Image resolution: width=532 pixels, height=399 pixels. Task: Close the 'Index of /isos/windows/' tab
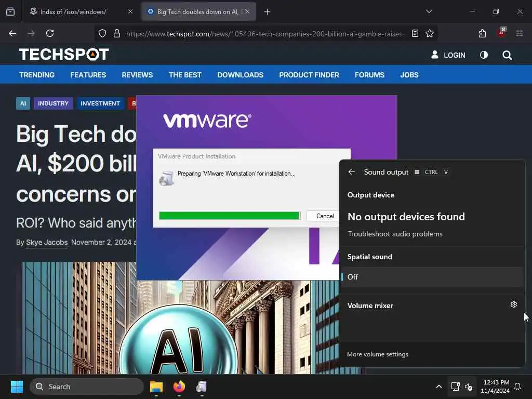point(130,11)
